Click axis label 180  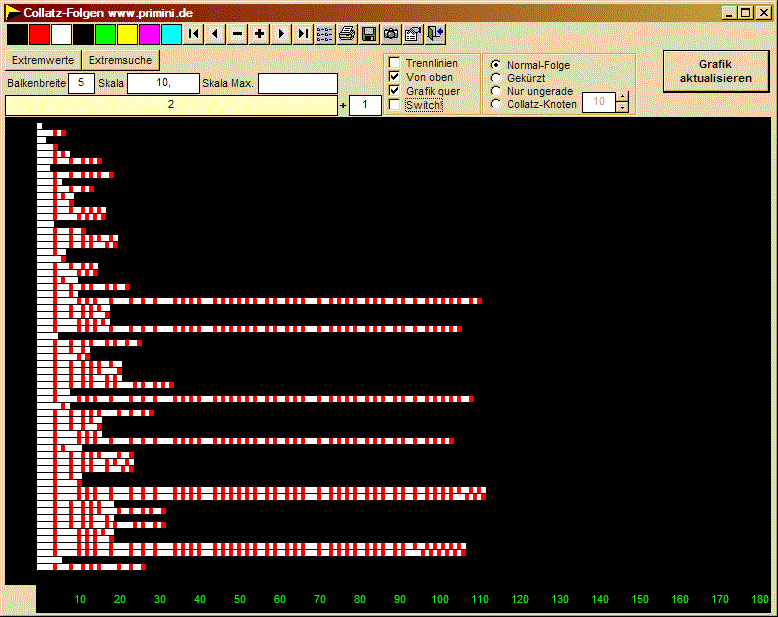click(760, 599)
